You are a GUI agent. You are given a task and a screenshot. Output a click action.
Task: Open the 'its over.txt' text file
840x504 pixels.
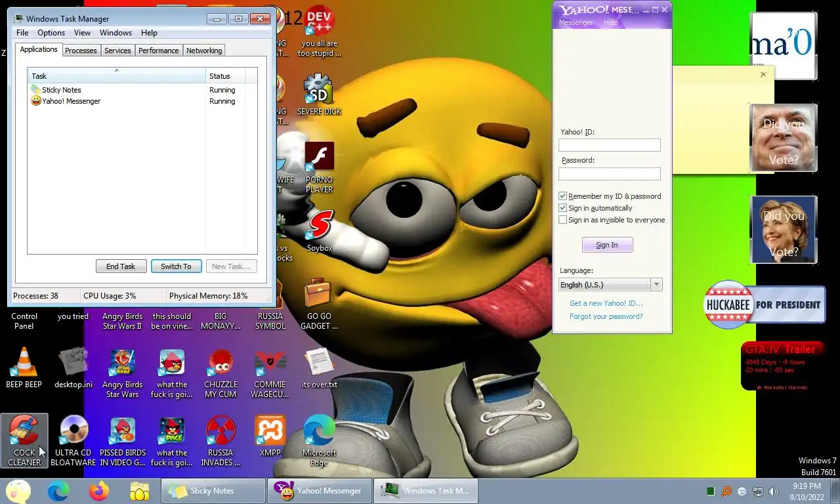pos(319,367)
